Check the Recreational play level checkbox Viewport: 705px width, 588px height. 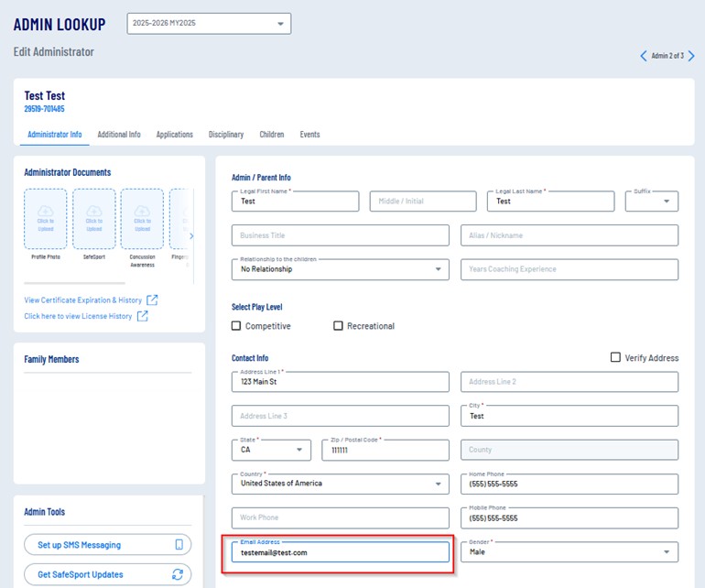point(338,326)
